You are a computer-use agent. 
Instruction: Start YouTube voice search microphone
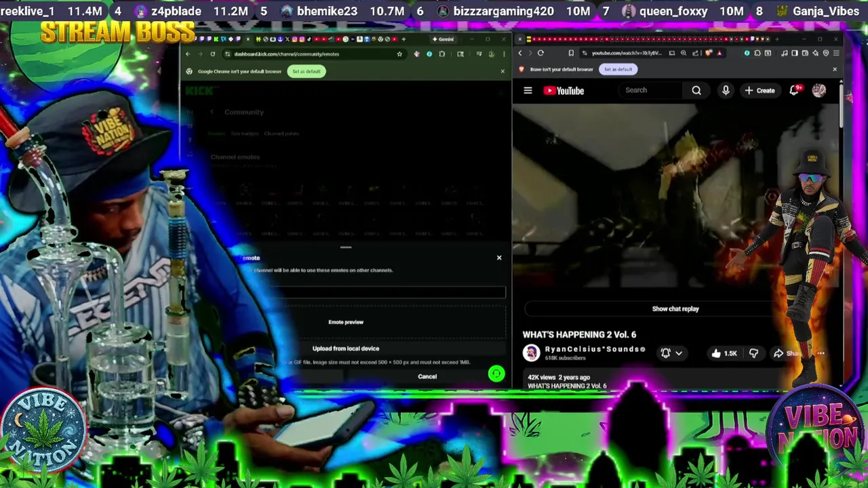tap(726, 90)
